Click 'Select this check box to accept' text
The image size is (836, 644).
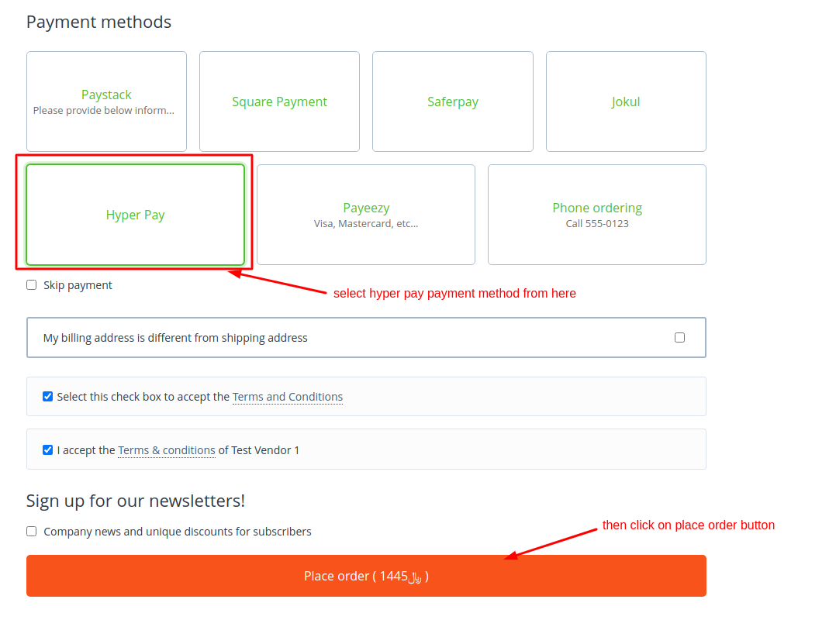click(143, 397)
